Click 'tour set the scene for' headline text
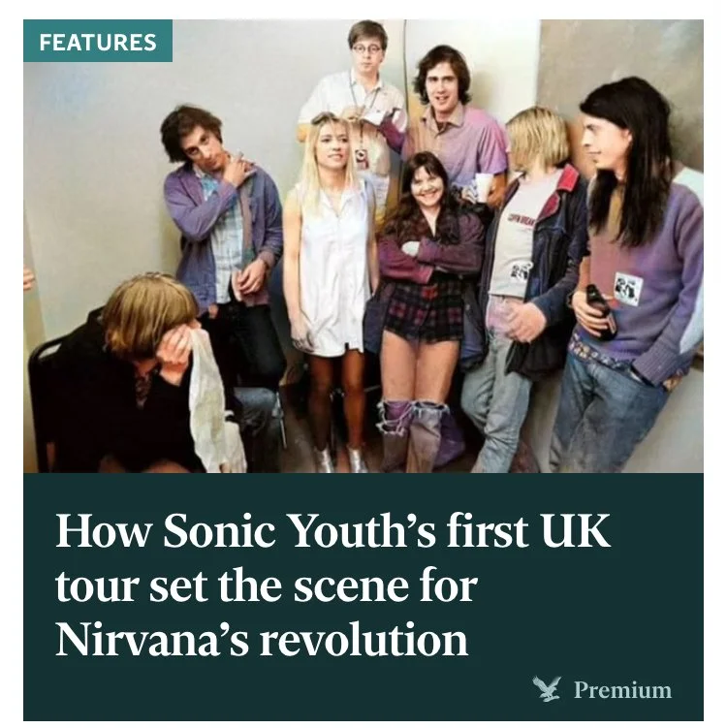 [x=266, y=585]
